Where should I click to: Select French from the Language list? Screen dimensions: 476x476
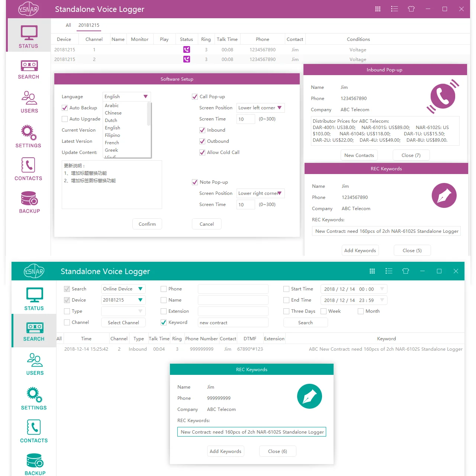coord(112,142)
